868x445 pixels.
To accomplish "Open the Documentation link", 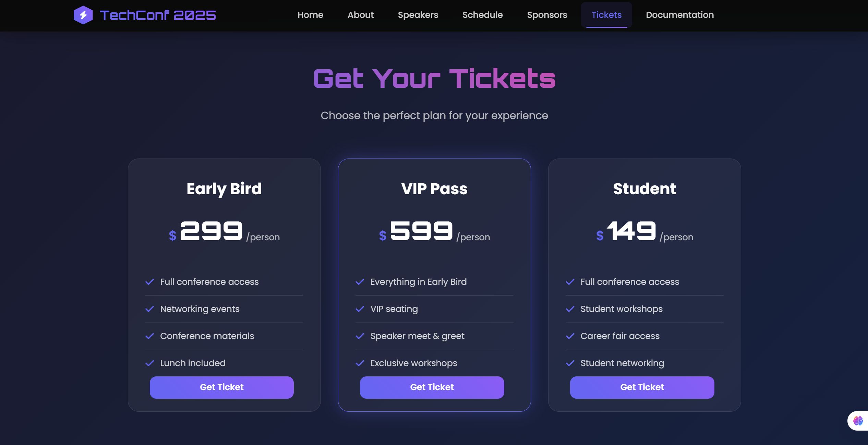I will (x=679, y=15).
